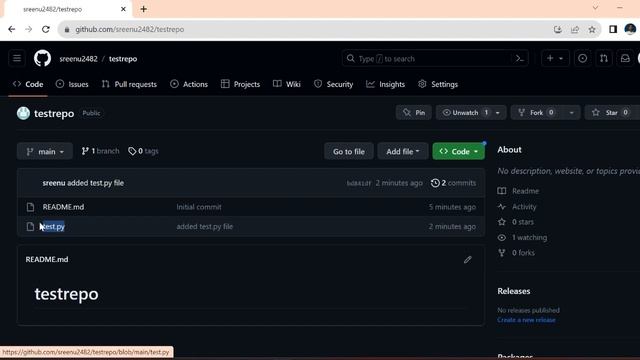The width and height of the screenshot is (640, 360).
Task: Open the README.md file
Action: [x=63, y=207]
